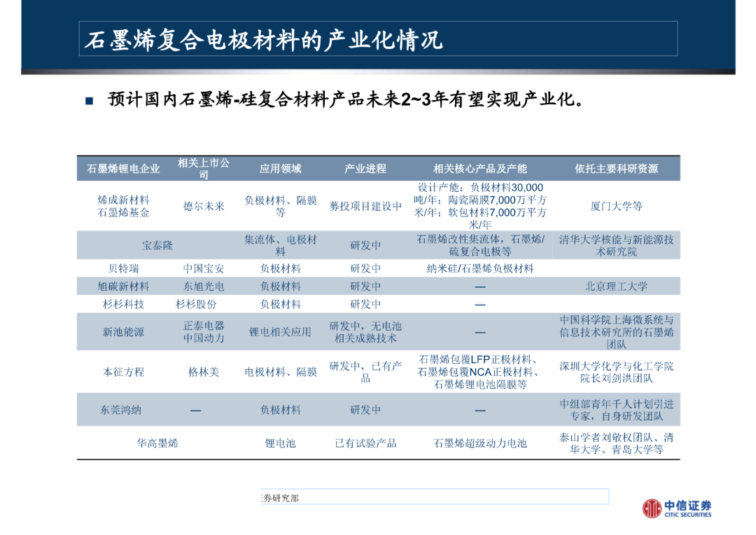Image resolution: width=756 pixels, height=535 pixels.
Task: Click column header 相关上市公司
Action: pyautogui.click(x=204, y=168)
